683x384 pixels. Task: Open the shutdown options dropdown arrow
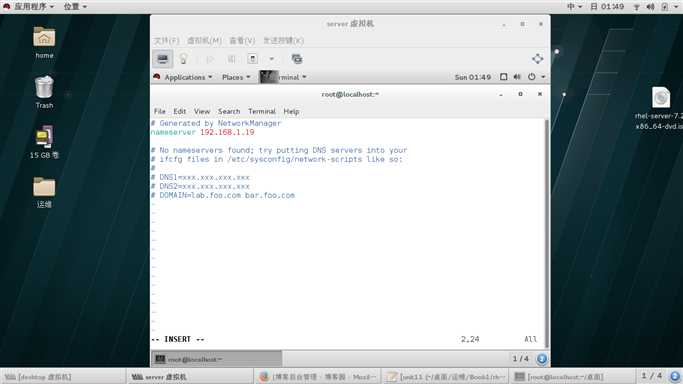[272, 59]
